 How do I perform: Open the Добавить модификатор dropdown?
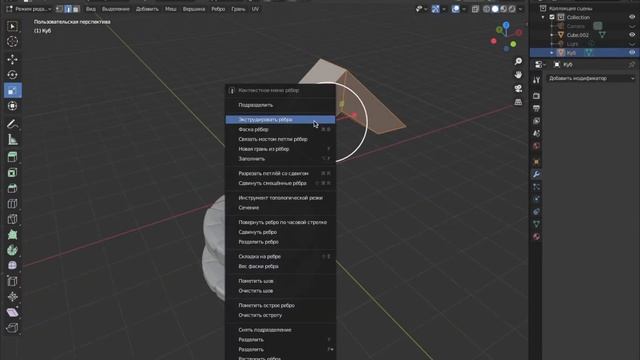591,78
